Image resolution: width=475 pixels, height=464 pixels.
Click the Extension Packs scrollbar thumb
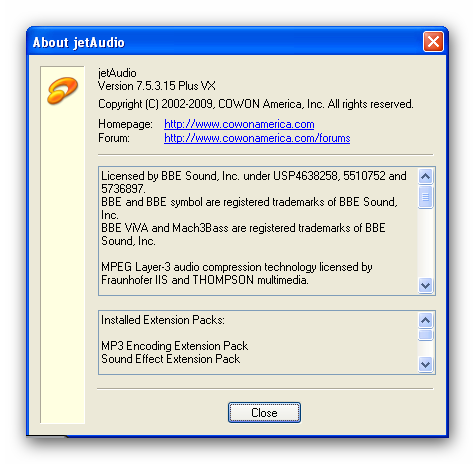pos(426,335)
